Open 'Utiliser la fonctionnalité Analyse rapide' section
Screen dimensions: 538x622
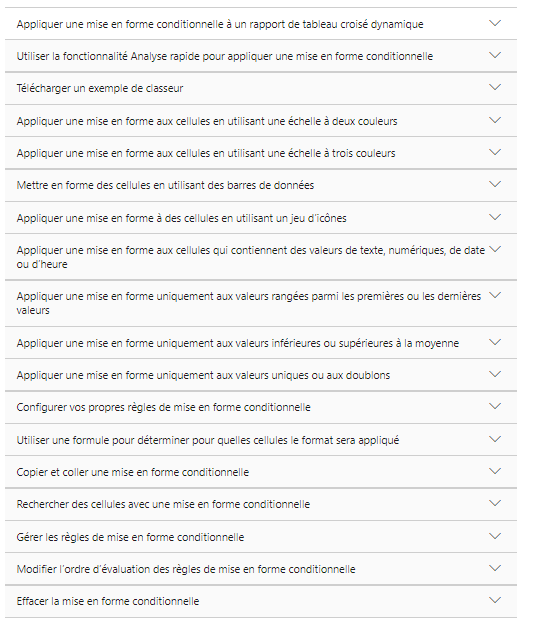click(x=261, y=56)
